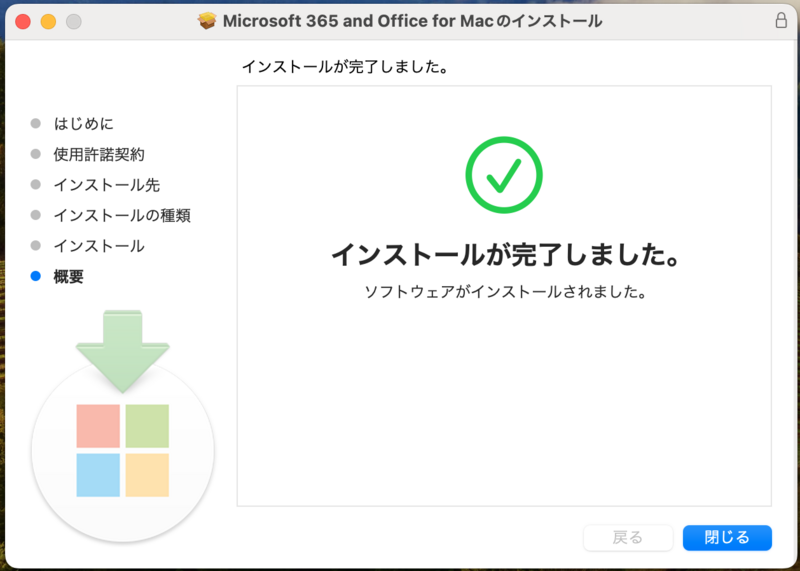Close the installer with red window button
This screenshot has height=571, width=800.
coord(23,21)
